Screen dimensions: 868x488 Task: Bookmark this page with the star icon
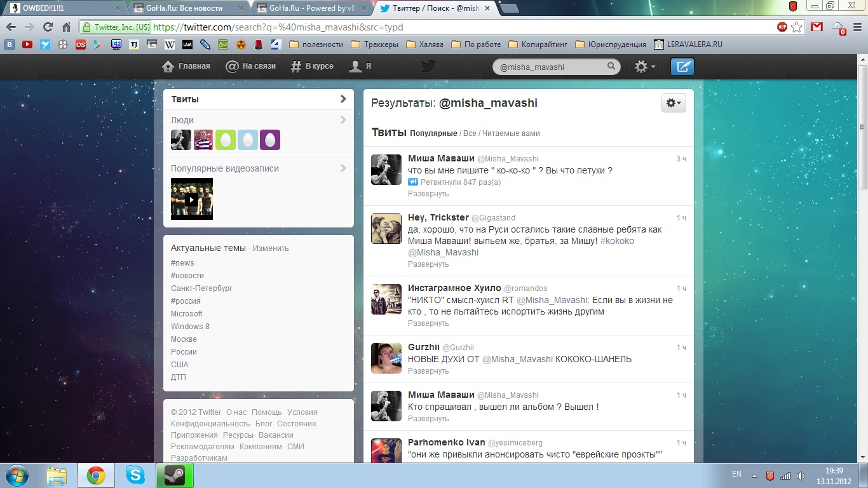pos(797,27)
